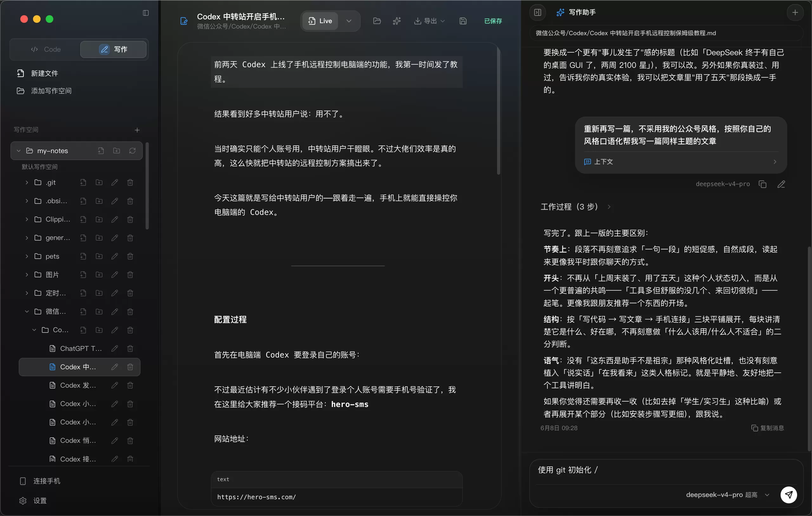This screenshot has width=812, height=516.
Task: Click 新建文件 in sidebar
Action: click(37, 73)
